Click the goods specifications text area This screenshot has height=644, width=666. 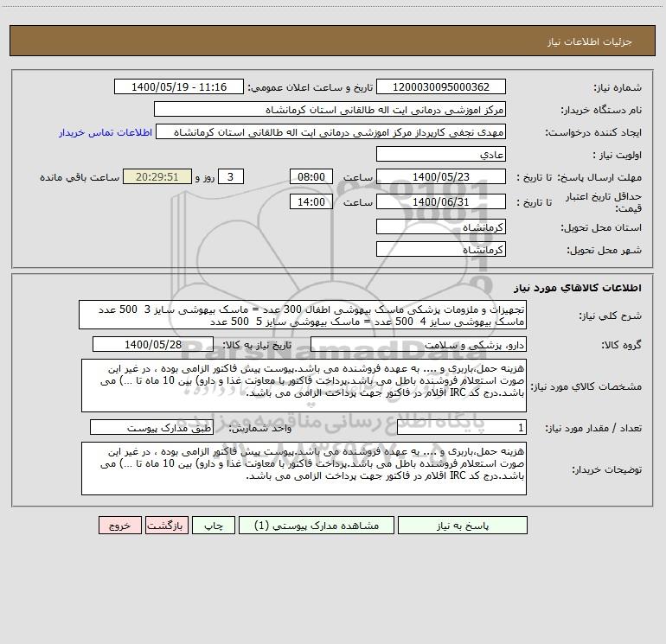[304, 386]
